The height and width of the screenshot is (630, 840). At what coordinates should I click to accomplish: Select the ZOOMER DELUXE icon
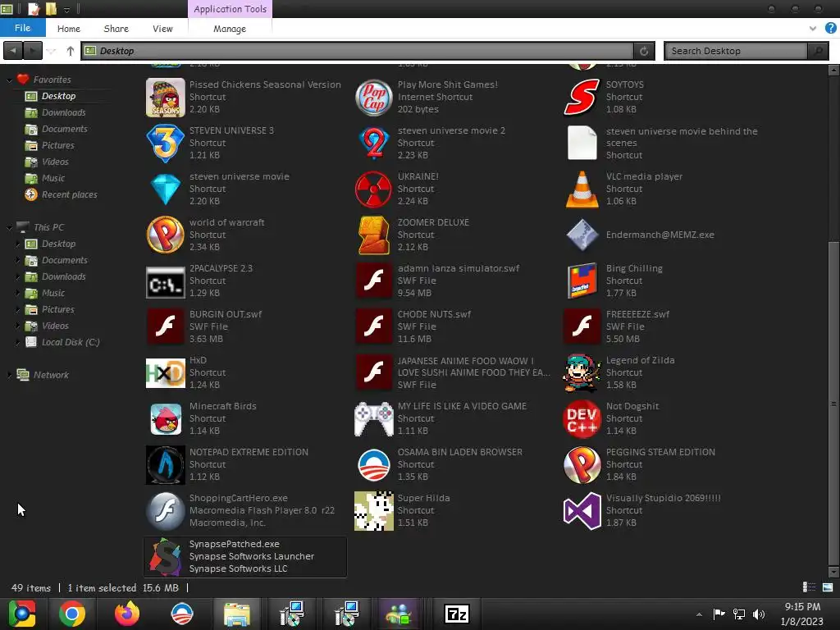pos(374,235)
